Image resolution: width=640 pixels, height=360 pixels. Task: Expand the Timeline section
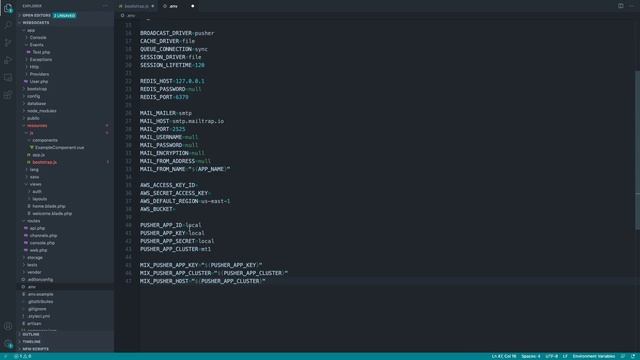tap(64, 342)
